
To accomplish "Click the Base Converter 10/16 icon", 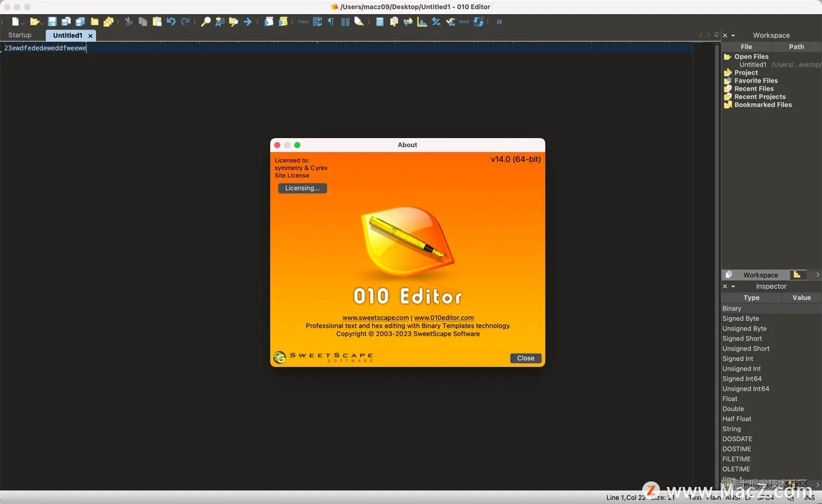I will (478, 22).
